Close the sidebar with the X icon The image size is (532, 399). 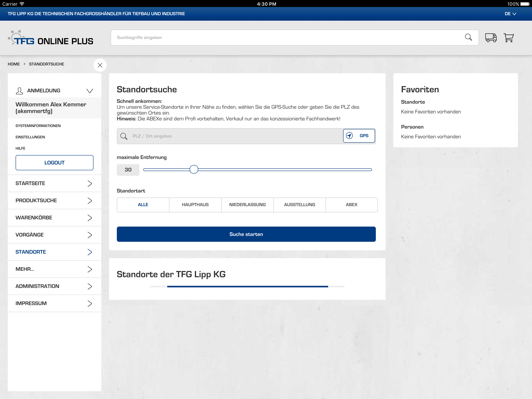[x=100, y=65]
